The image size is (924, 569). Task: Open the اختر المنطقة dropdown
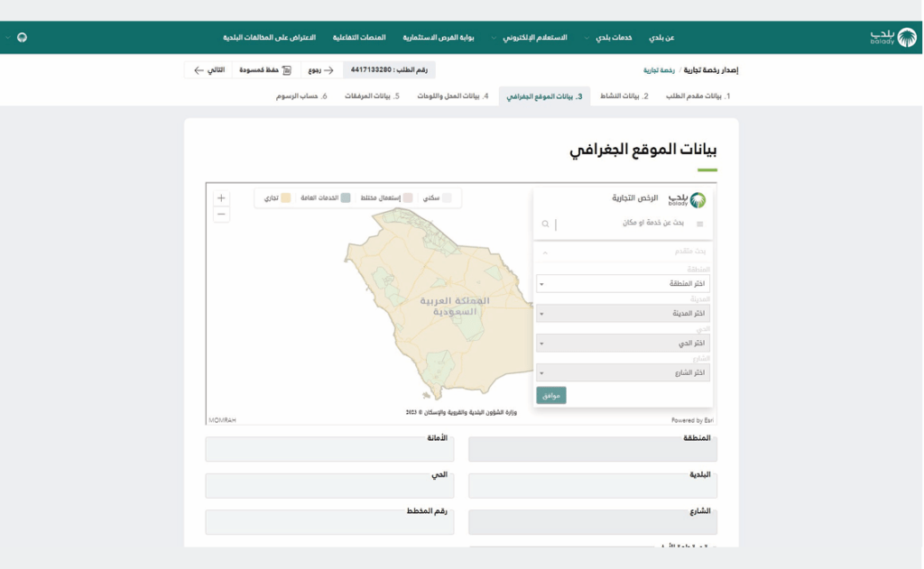(623, 284)
